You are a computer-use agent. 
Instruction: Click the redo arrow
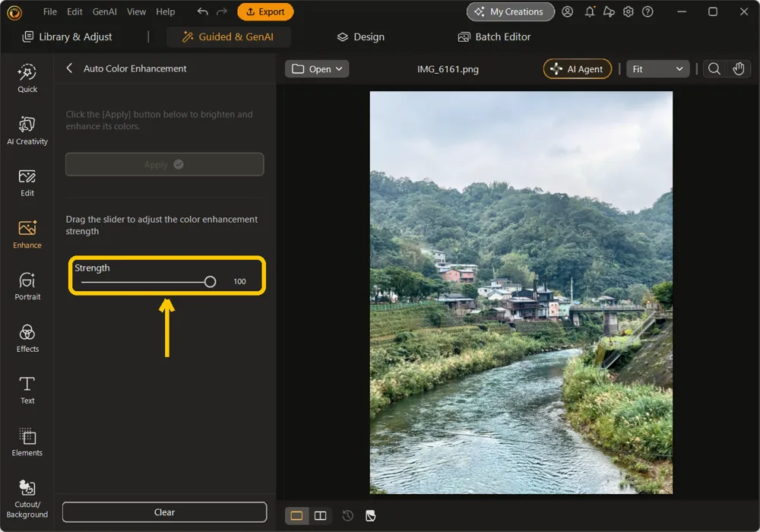(221, 11)
